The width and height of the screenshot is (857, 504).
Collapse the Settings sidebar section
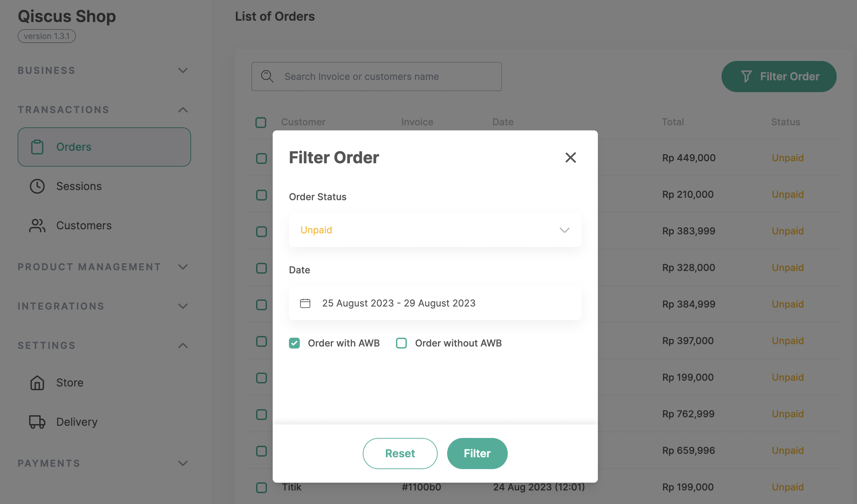(x=183, y=345)
